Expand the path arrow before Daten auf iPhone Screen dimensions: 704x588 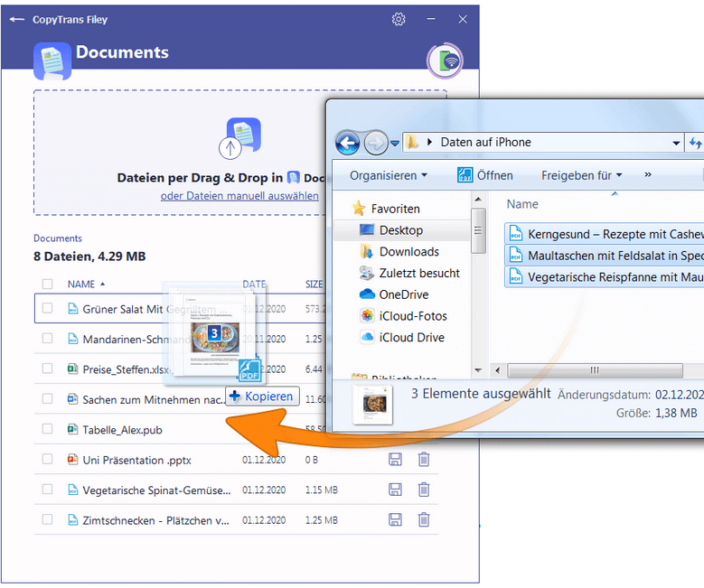pyautogui.click(x=429, y=143)
